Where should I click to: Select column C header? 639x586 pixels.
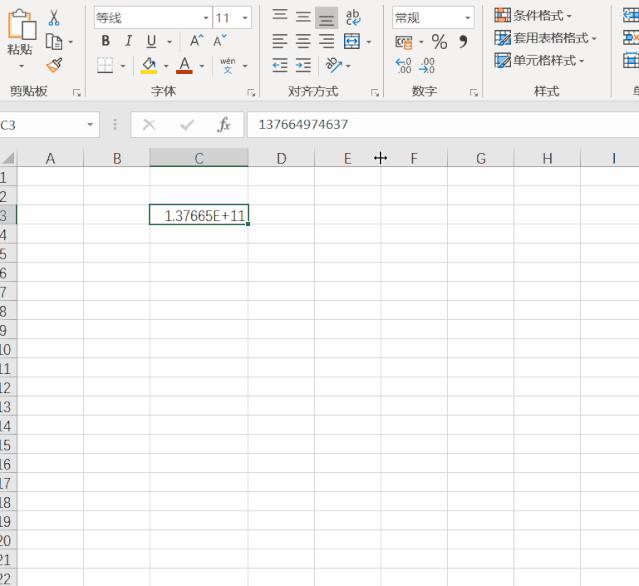[x=199, y=158]
